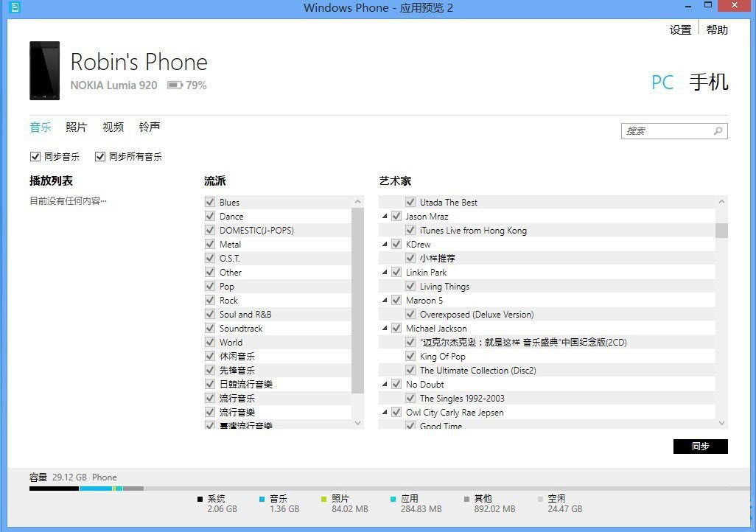Image resolution: width=756 pixels, height=532 pixels.
Task: Uncheck the Metal genre
Action: click(210, 244)
